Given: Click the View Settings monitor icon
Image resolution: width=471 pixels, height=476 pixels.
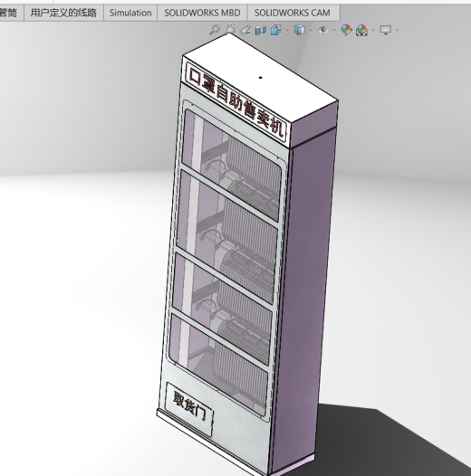Looking at the screenshot, I should 386,30.
